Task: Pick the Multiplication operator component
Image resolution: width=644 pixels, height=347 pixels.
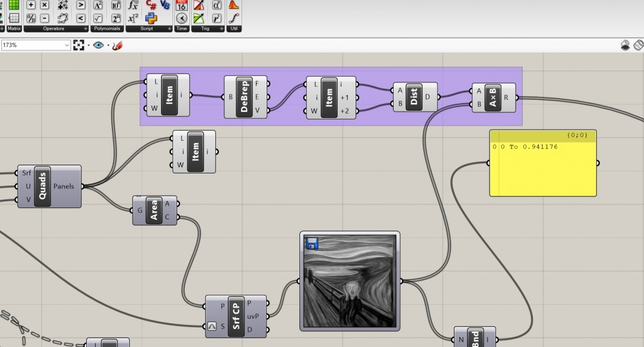Action: point(45,4)
